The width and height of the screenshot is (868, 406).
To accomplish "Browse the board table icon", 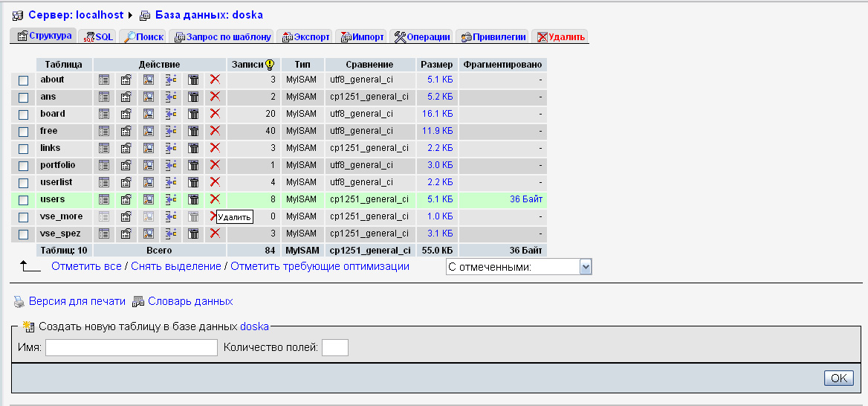I will coord(104,114).
